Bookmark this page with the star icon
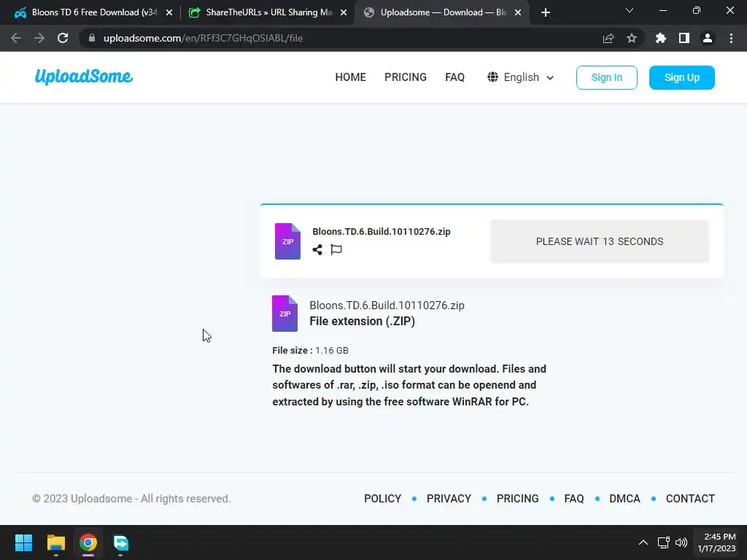Image resolution: width=747 pixels, height=560 pixels. (x=632, y=38)
